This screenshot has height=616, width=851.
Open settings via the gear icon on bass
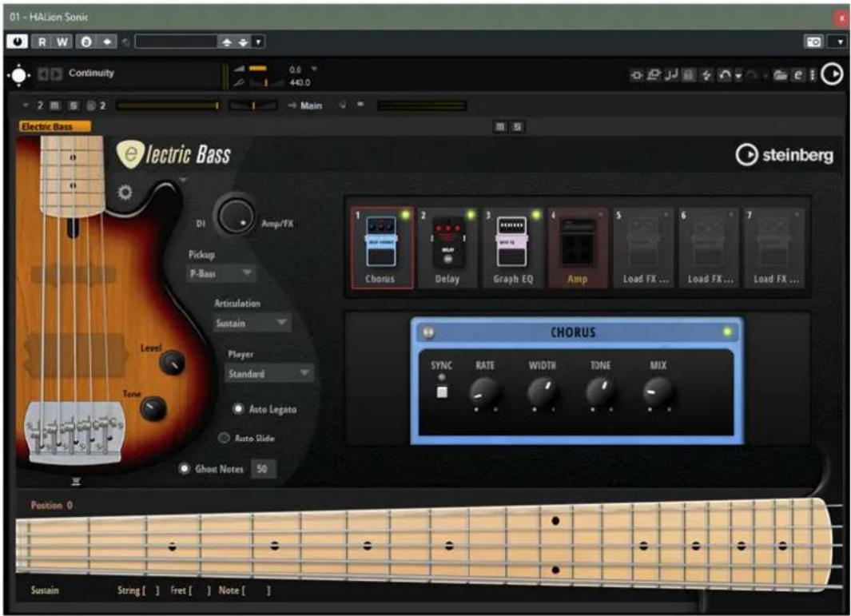point(125,192)
